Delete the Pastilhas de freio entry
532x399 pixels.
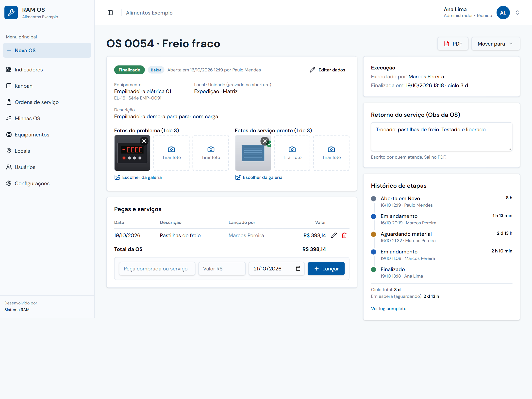point(344,235)
